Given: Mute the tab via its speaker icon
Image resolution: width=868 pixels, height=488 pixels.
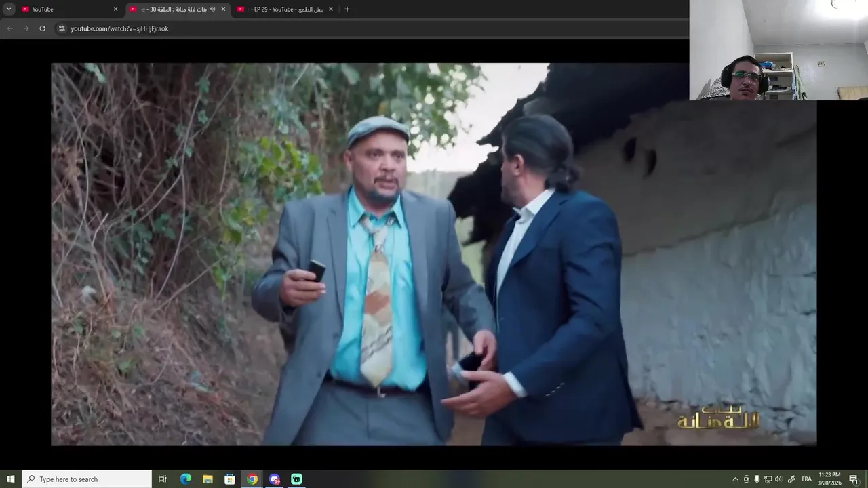Looking at the screenshot, I should point(212,9).
